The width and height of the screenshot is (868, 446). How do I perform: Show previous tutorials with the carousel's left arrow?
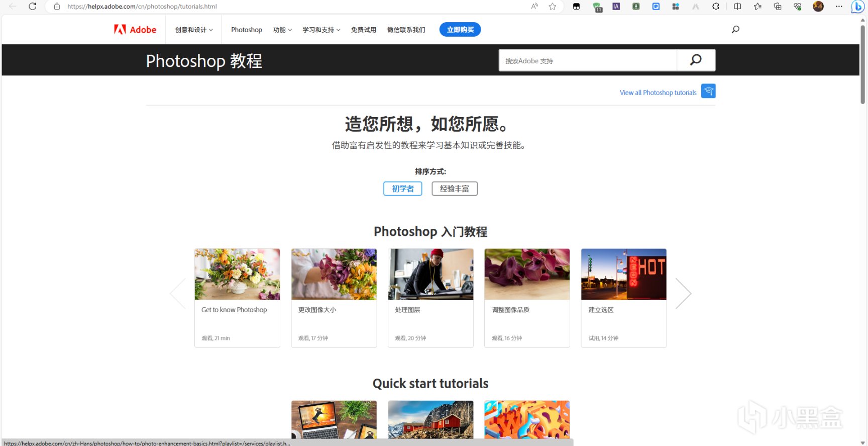(178, 293)
